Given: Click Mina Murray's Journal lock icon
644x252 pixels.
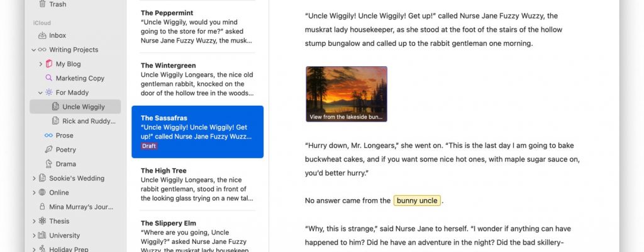Looking at the screenshot, I should 42,207.
